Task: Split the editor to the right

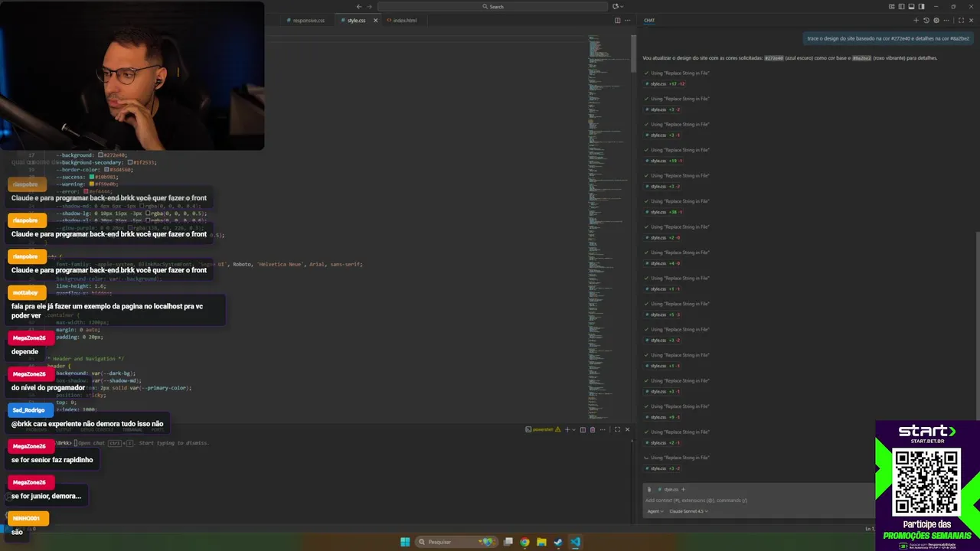Action: click(x=618, y=21)
